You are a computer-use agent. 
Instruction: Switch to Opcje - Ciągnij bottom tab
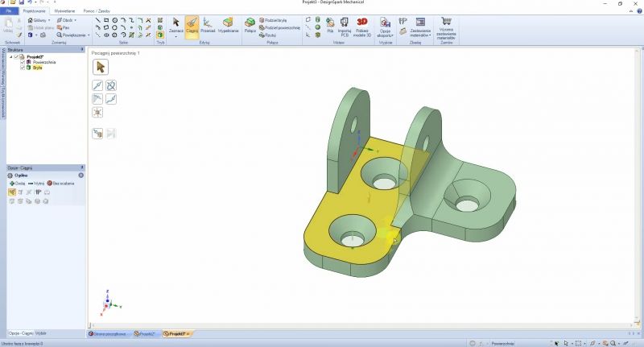21,333
